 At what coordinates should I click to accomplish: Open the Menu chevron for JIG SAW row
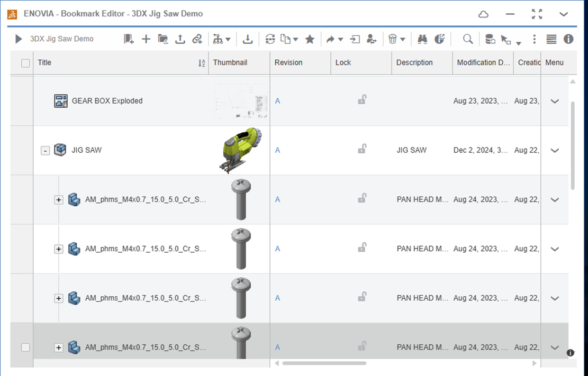555,150
